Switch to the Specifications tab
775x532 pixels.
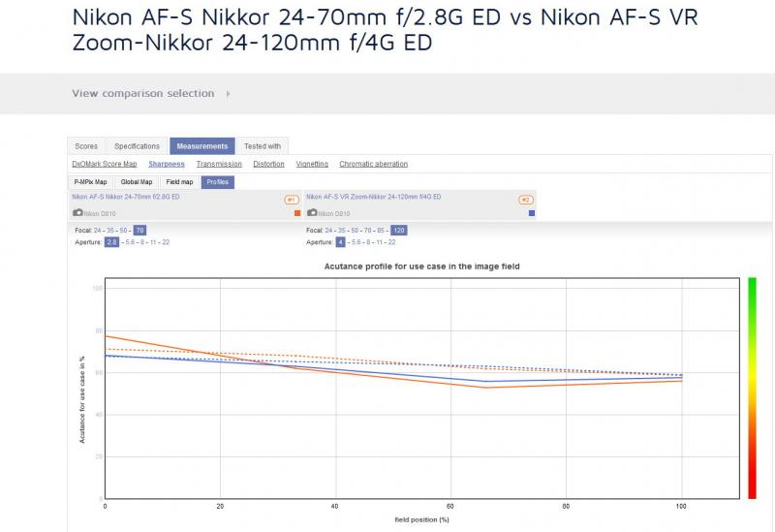point(137,146)
